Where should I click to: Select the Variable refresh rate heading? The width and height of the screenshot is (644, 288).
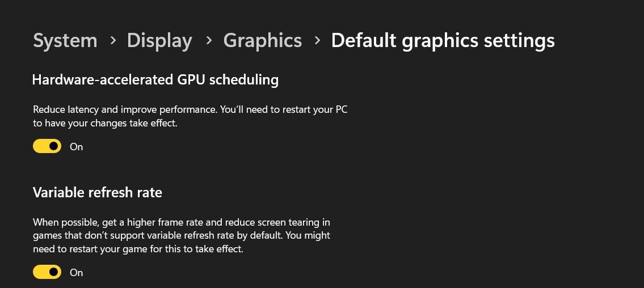98,193
